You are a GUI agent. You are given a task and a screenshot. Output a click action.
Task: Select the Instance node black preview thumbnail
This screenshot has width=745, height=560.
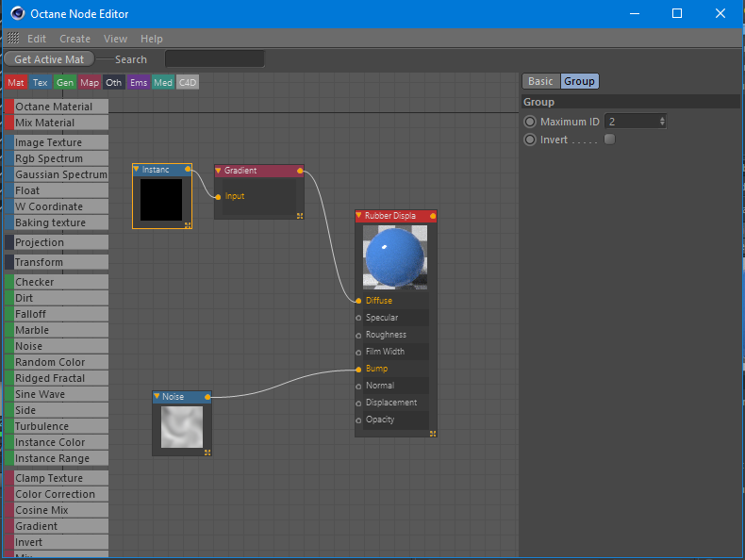[x=161, y=200]
